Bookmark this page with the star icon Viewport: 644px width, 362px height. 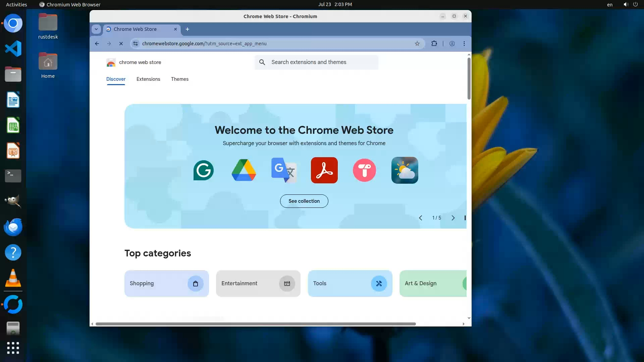click(x=417, y=44)
